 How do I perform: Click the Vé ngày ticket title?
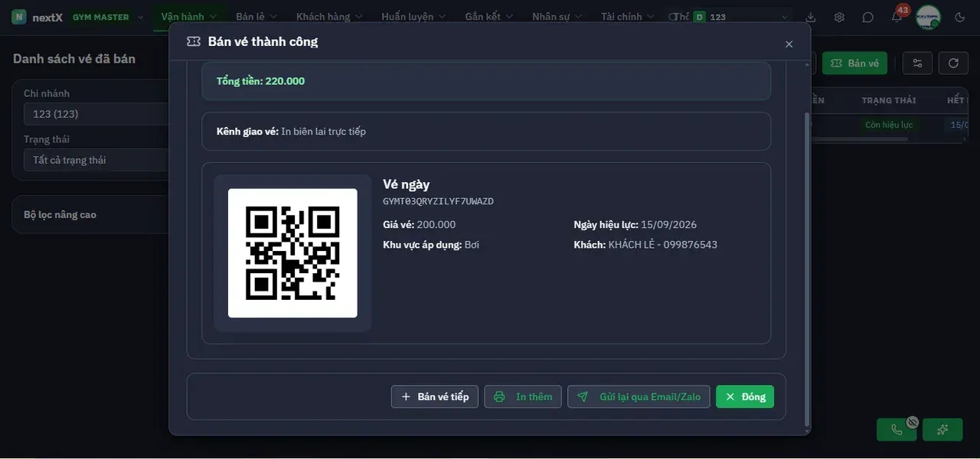[x=406, y=184]
